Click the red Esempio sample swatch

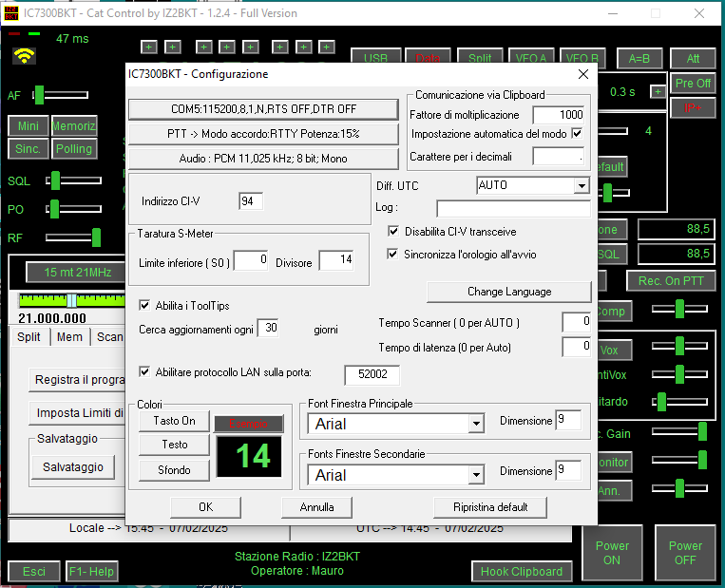[x=249, y=424]
